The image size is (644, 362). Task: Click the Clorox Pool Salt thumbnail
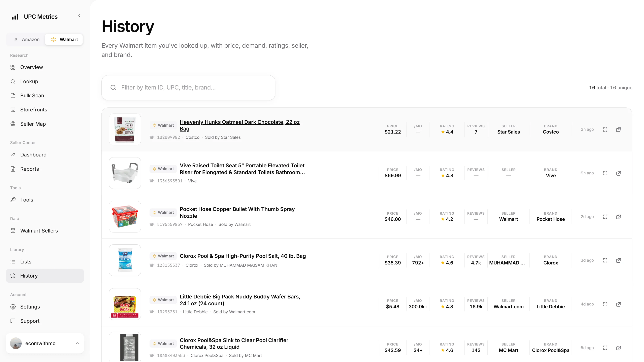click(x=125, y=260)
